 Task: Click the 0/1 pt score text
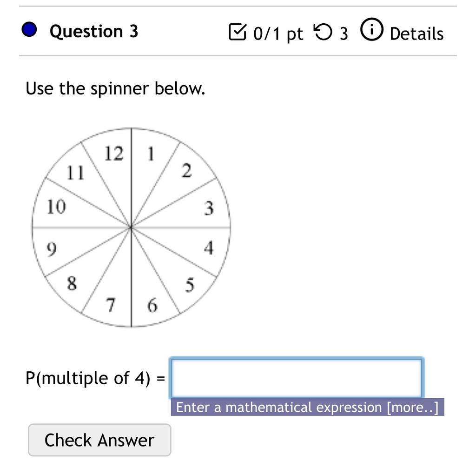click(x=278, y=33)
